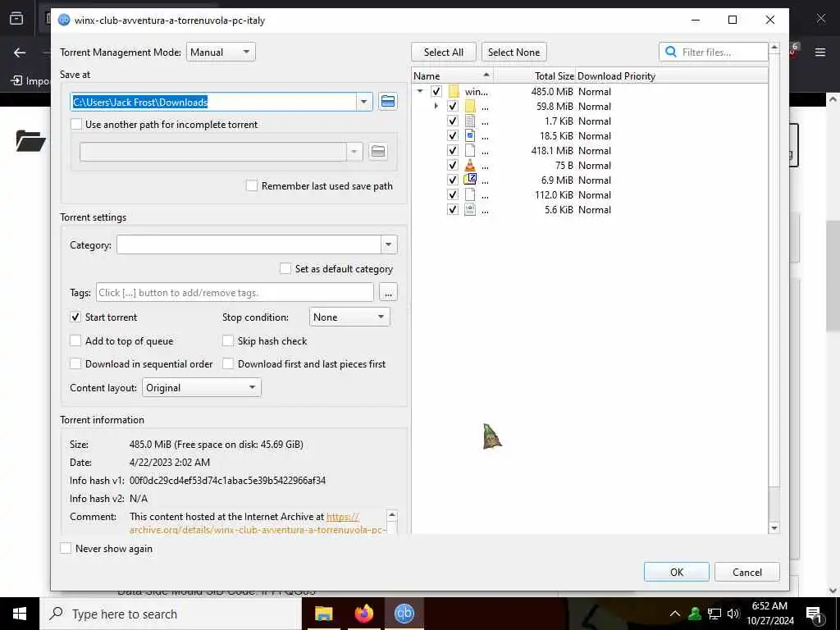The width and height of the screenshot is (840, 630).
Task: Click the Normal priority of the 75 B file
Action: [x=595, y=166]
